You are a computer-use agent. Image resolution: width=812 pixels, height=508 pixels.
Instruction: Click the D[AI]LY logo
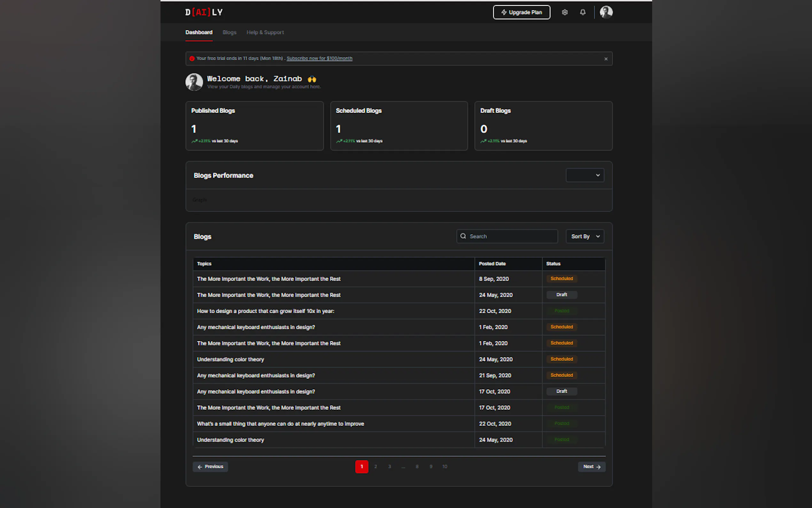coord(204,12)
